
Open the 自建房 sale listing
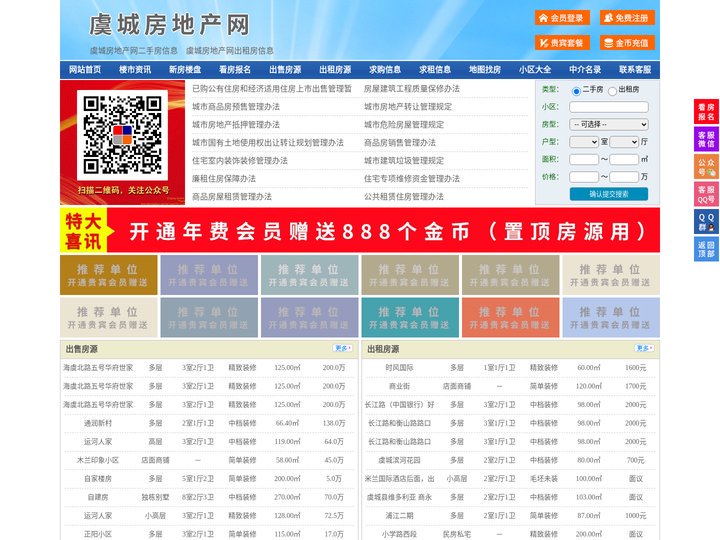pyautogui.click(x=98, y=497)
